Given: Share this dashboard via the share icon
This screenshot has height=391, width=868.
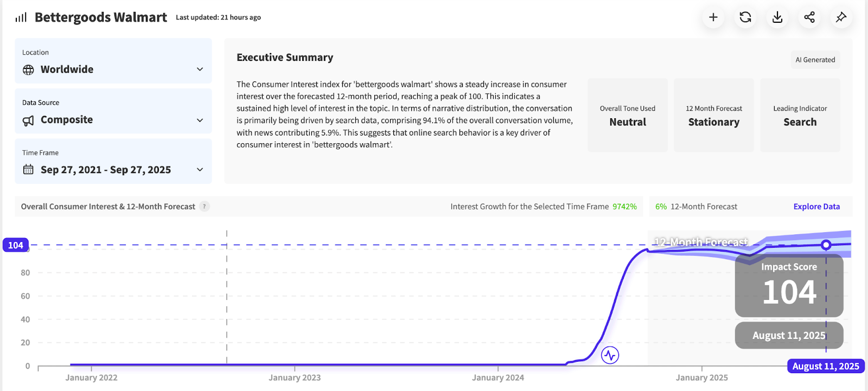Looking at the screenshot, I should click(x=809, y=17).
